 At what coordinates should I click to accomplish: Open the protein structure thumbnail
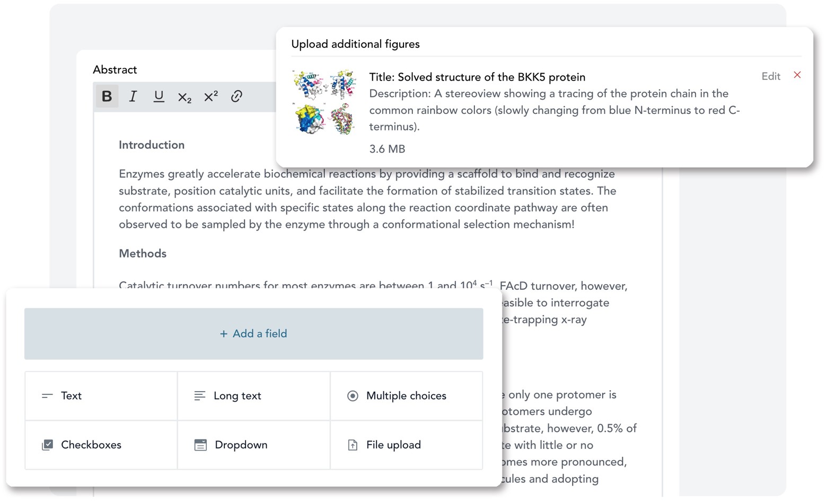coord(324,102)
